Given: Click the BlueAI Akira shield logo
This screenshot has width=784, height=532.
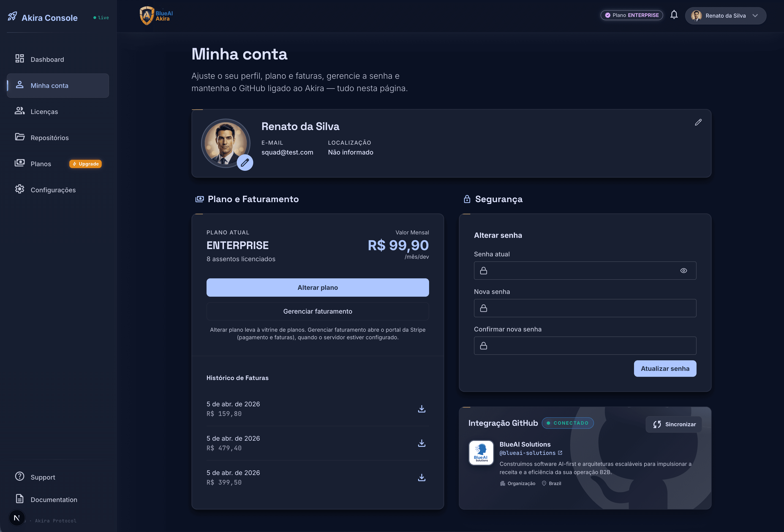Looking at the screenshot, I should point(147,16).
